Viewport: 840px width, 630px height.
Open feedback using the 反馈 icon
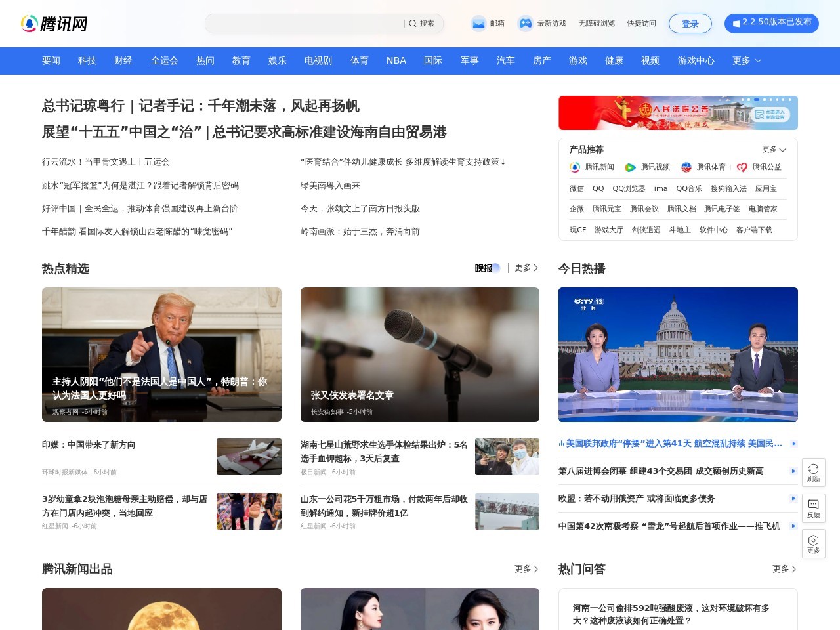[814, 509]
